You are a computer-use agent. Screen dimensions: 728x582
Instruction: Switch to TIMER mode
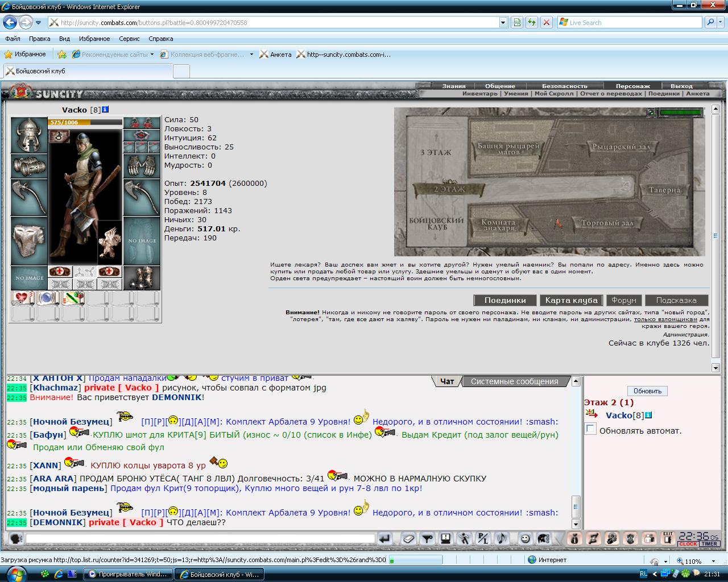(709, 544)
